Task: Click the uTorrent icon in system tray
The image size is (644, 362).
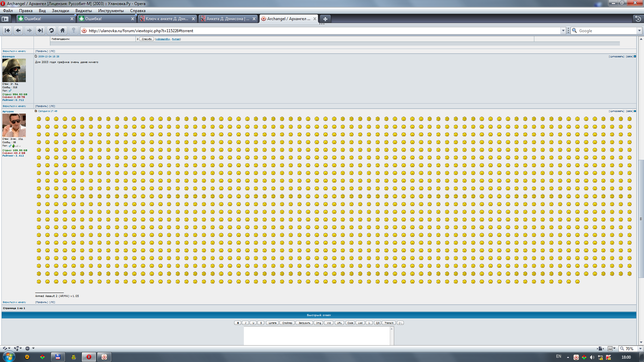Action: pyautogui.click(x=576, y=357)
